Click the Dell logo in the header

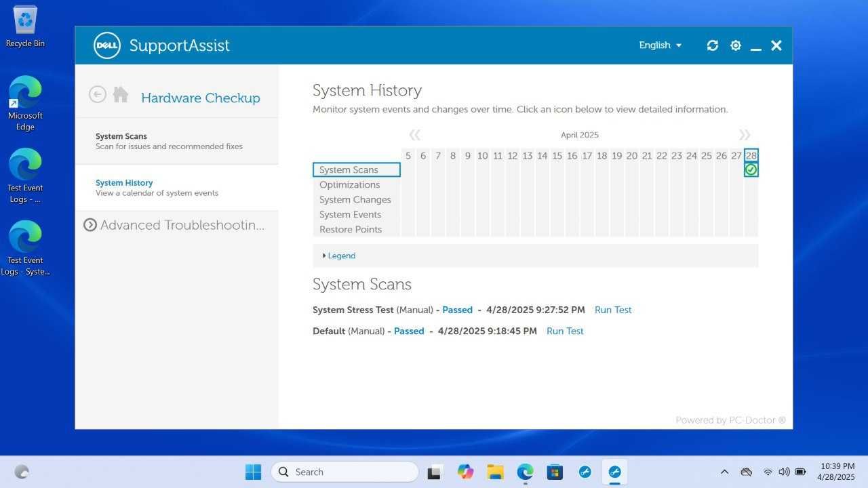pyautogui.click(x=107, y=45)
